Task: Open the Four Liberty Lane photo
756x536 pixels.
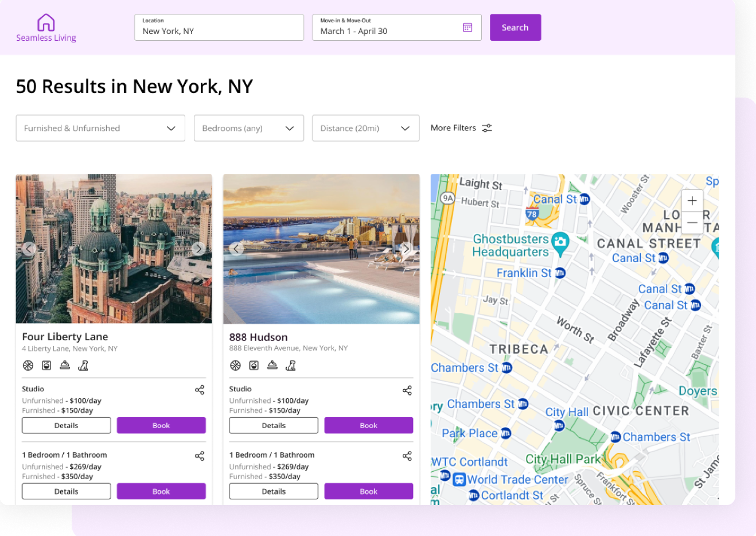Action: (114, 275)
